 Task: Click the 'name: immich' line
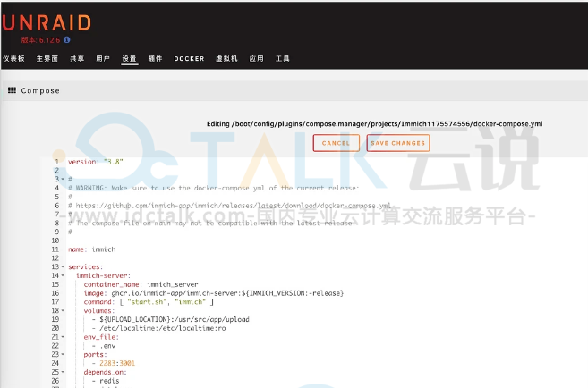tap(92, 249)
